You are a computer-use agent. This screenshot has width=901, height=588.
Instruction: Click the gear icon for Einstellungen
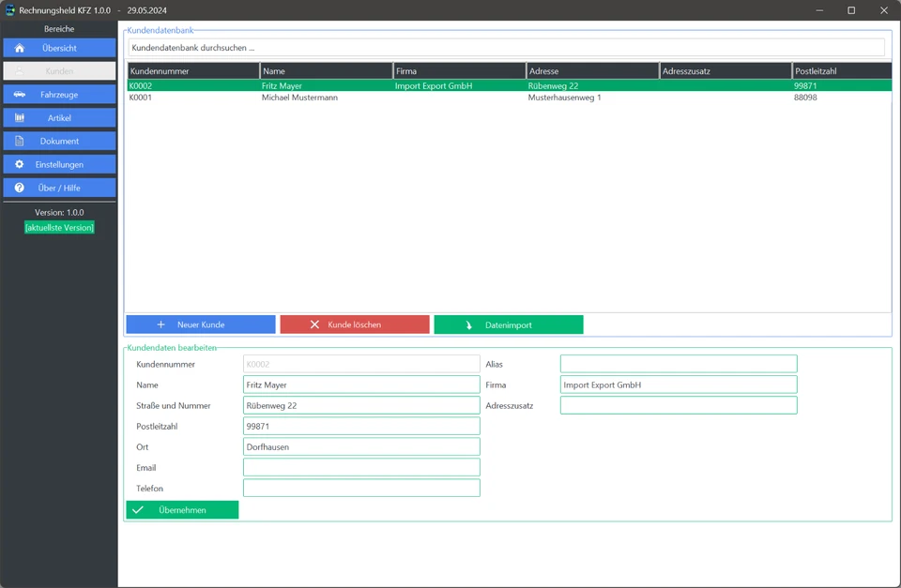tap(20, 165)
